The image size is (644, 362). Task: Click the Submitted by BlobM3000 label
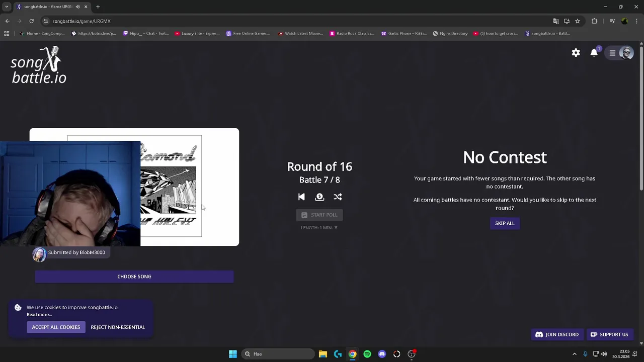pyautogui.click(x=76, y=252)
